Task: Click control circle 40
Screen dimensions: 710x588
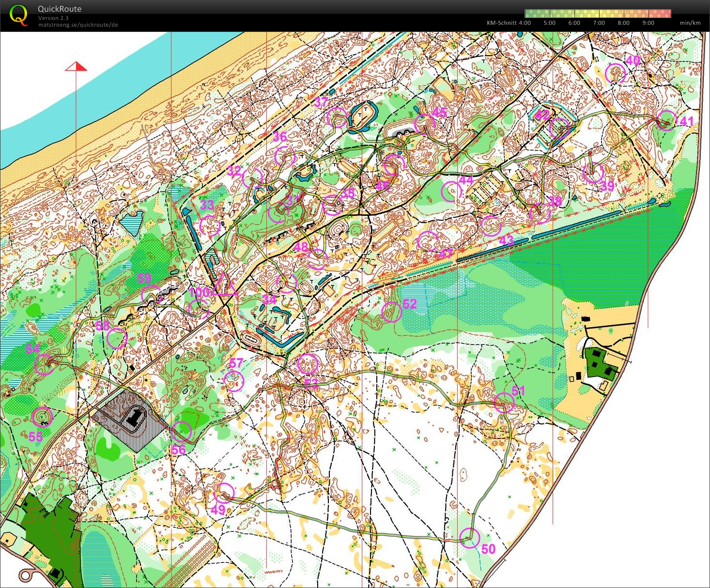Action: click(616, 74)
